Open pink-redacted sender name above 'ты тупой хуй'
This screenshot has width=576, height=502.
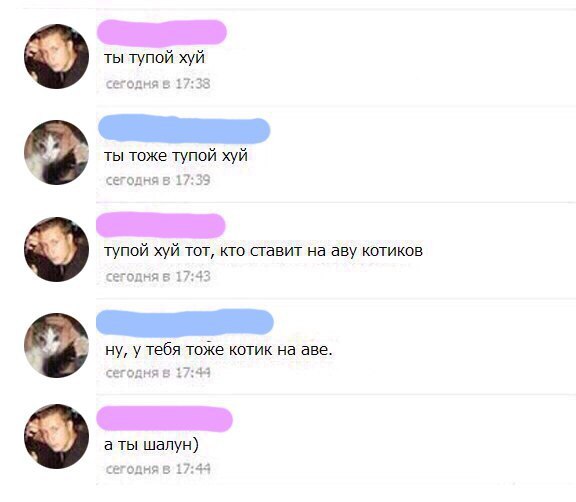tap(162, 32)
